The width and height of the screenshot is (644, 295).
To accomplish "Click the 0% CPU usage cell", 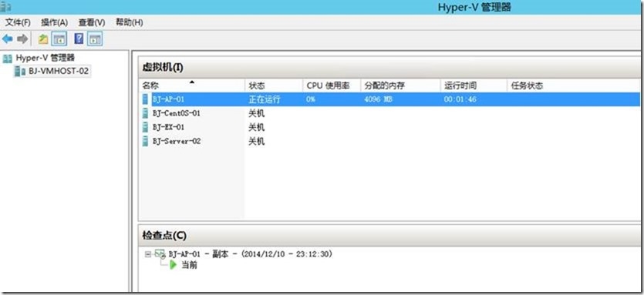I will (311, 99).
